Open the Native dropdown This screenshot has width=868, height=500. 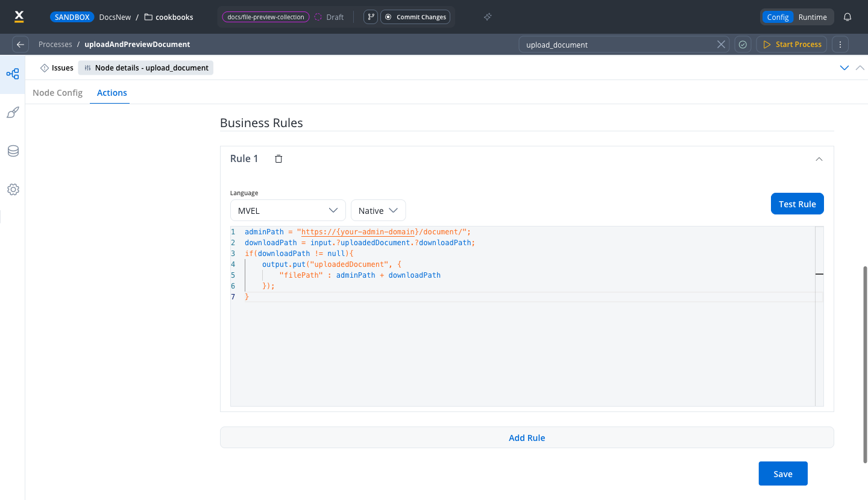coord(379,210)
